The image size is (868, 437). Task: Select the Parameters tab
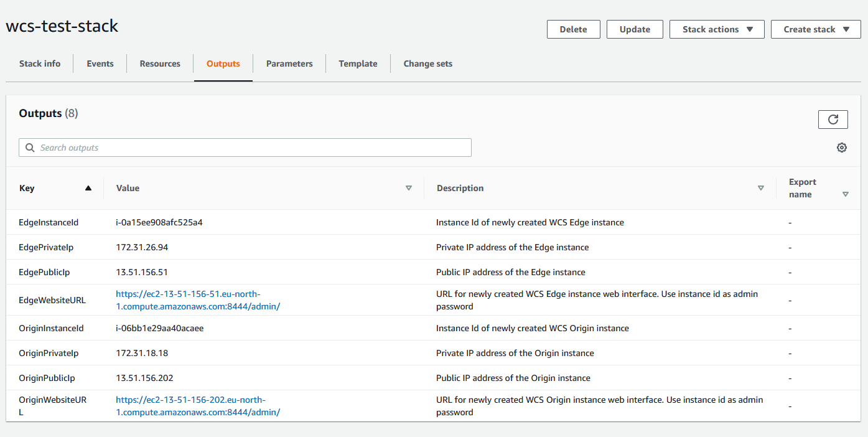point(289,63)
